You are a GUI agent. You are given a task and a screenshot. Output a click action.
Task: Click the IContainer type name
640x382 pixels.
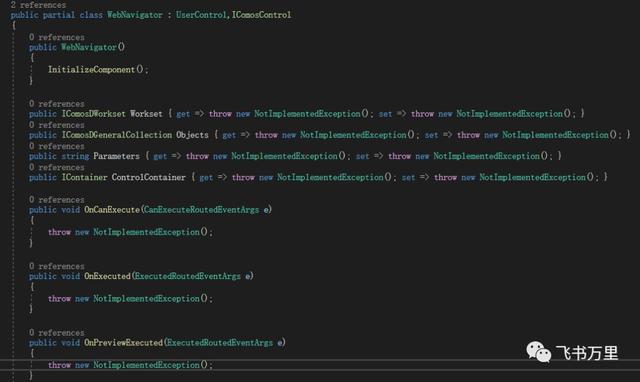(x=84, y=178)
